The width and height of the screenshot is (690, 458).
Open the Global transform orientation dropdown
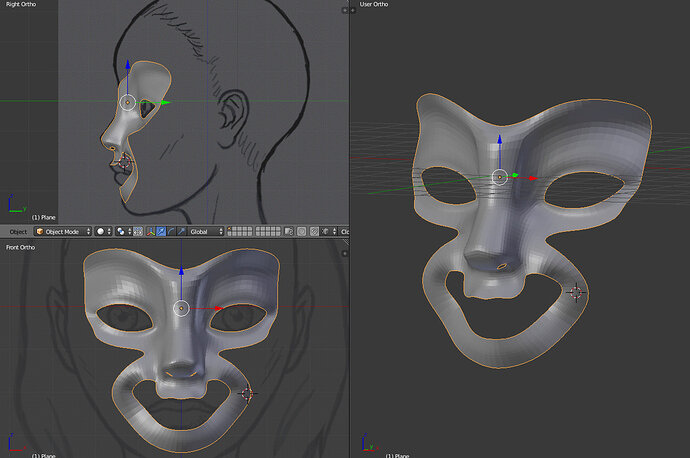coord(206,231)
